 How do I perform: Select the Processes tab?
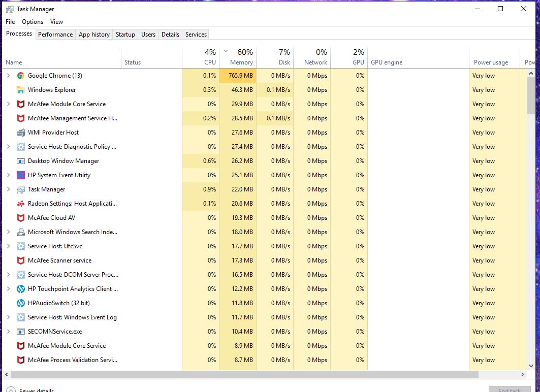pos(19,34)
